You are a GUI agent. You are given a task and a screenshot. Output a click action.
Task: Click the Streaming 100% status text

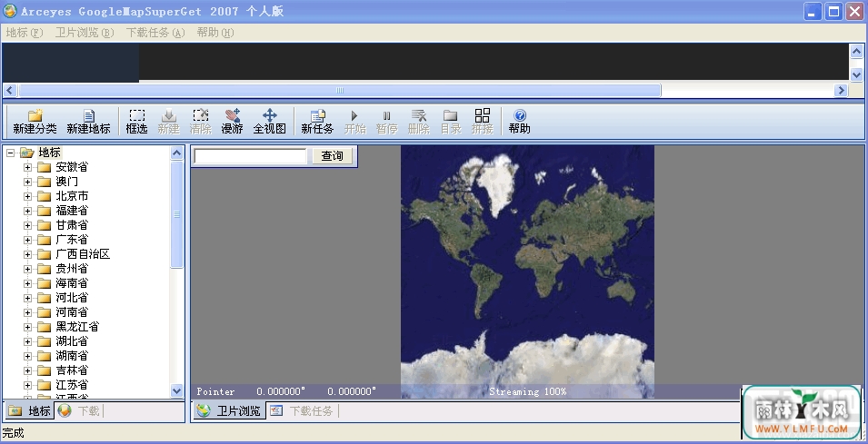tap(527, 391)
